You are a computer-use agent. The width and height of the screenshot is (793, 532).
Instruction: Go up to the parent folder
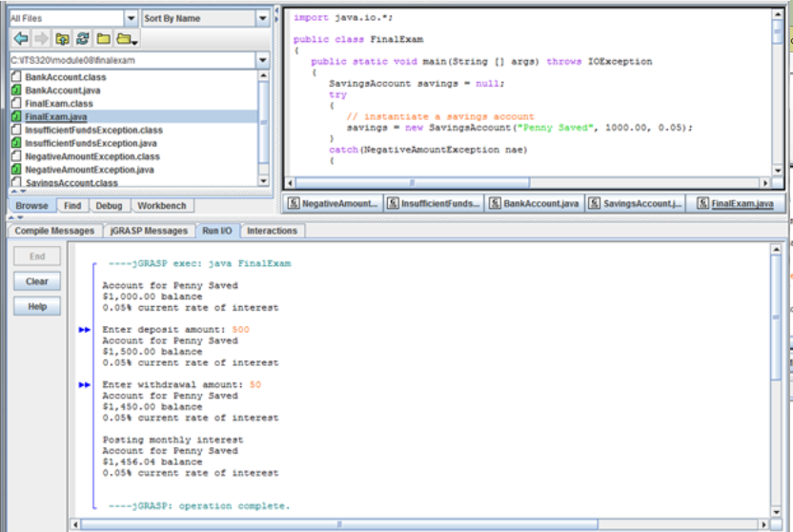[62, 39]
